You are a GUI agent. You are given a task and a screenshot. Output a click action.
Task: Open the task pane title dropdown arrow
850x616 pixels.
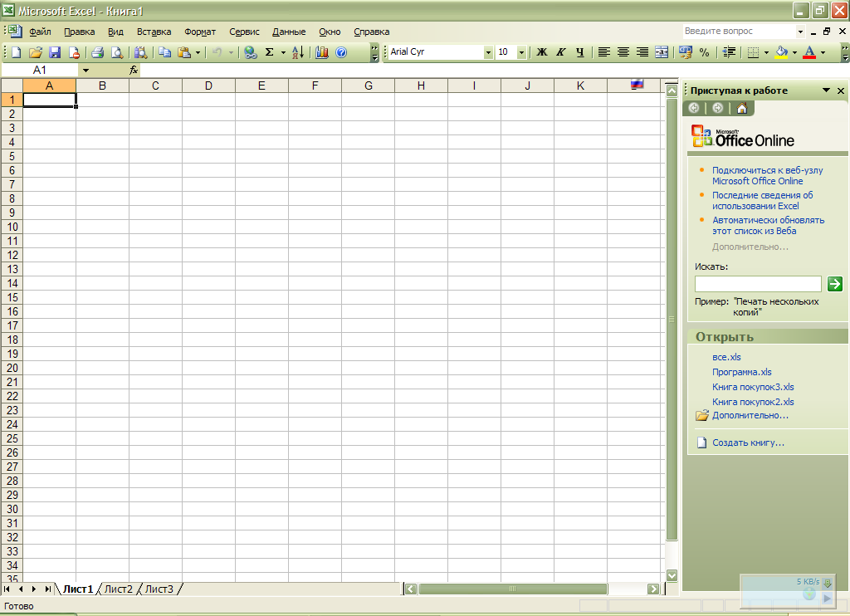point(826,90)
